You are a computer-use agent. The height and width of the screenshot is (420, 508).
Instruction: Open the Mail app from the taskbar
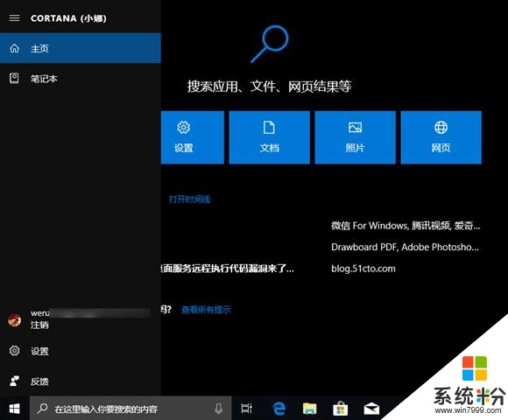(x=371, y=409)
